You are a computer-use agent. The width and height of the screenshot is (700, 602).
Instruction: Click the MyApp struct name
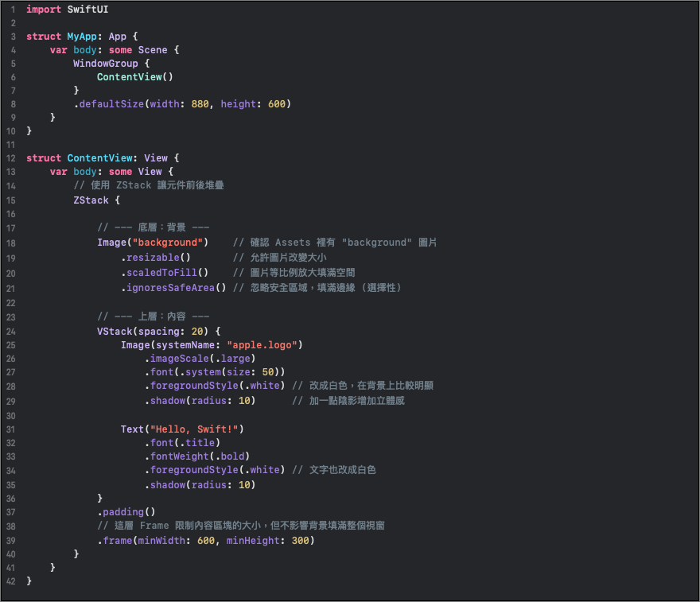[82, 37]
